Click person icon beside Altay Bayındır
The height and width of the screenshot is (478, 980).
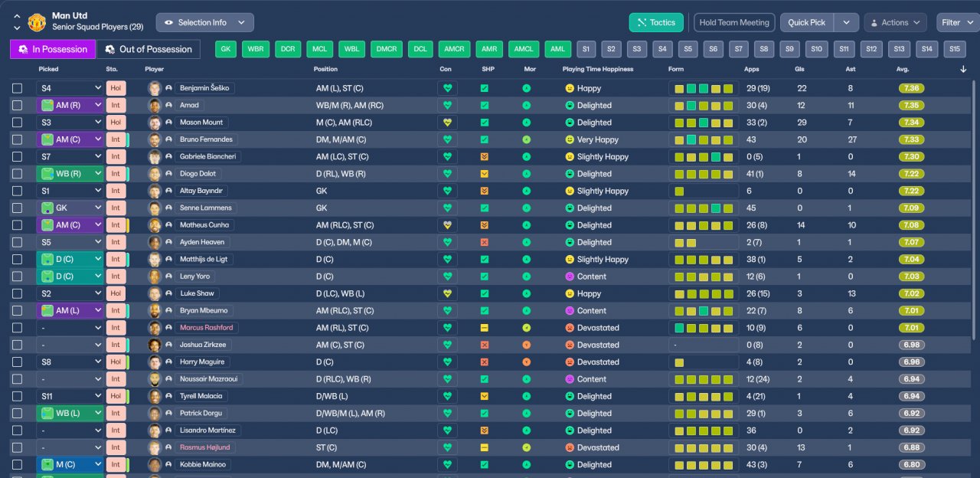pyautogui.click(x=168, y=191)
